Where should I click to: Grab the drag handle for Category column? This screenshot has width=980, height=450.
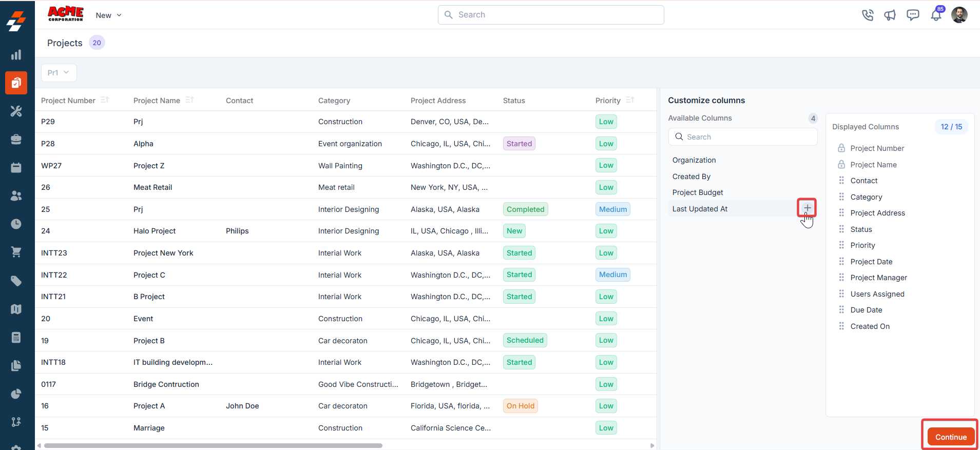pos(841,197)
